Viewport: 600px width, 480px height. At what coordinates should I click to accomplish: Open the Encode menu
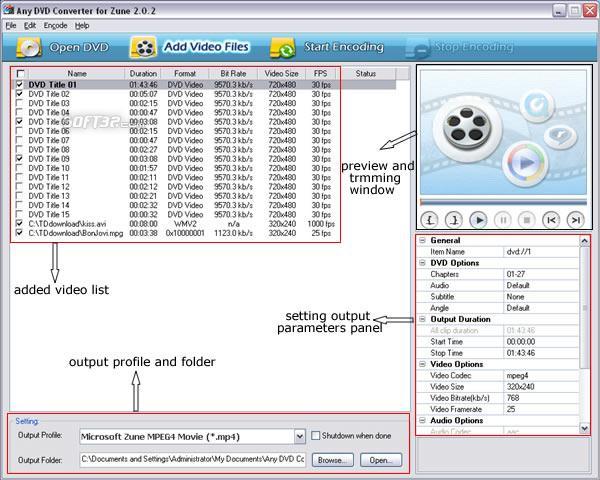55,26
